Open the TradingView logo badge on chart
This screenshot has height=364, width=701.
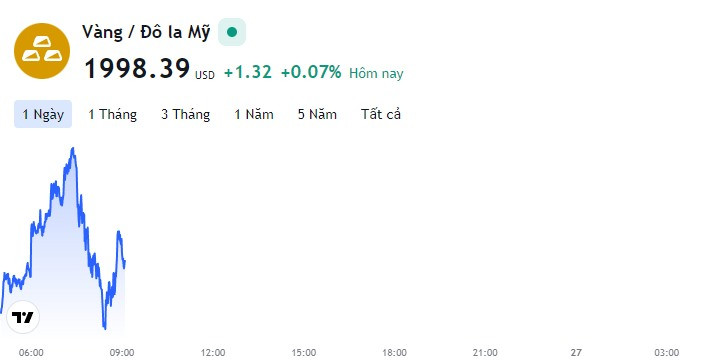click(x=23, y=317)
